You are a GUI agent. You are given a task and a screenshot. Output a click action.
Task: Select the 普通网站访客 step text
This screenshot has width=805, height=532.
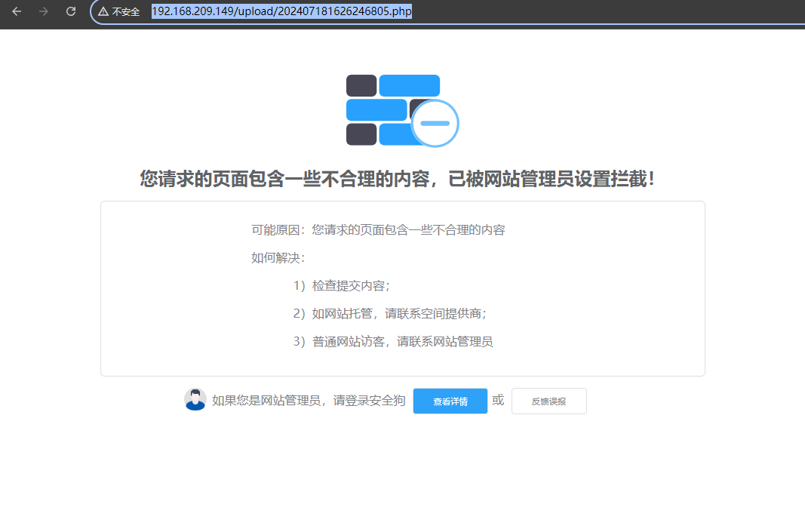(x=393, y=342)
